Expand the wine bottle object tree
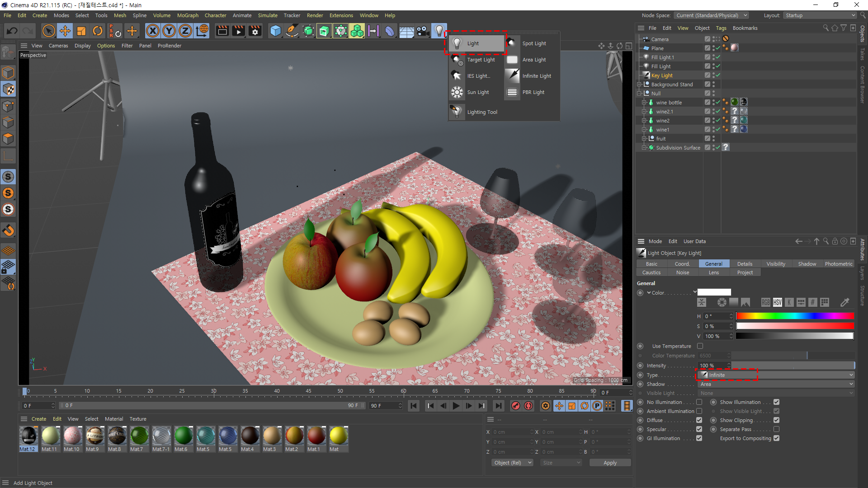This screenshot has width=868, height=488. (x=644, y=103)
